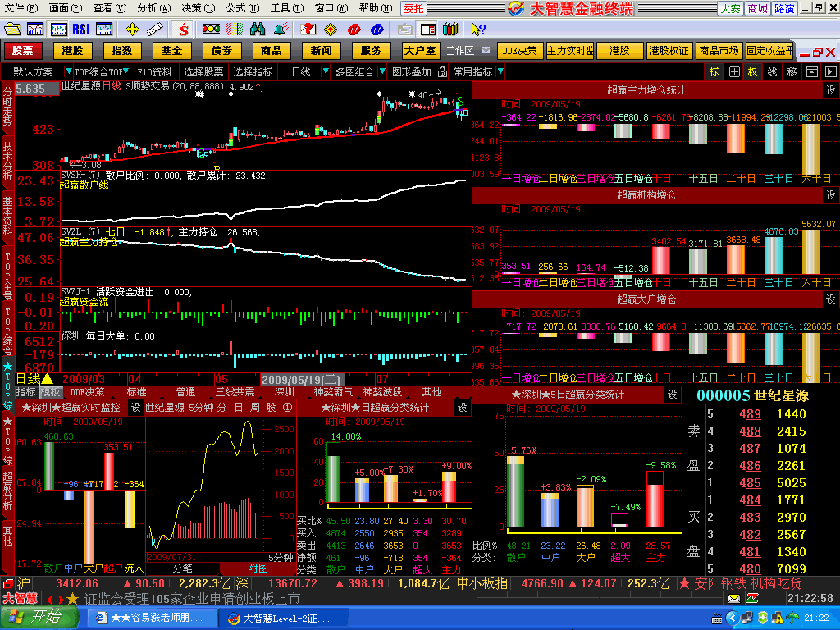Open the 文件(F) menu
The image size is (840, 630).
[21, 8]
